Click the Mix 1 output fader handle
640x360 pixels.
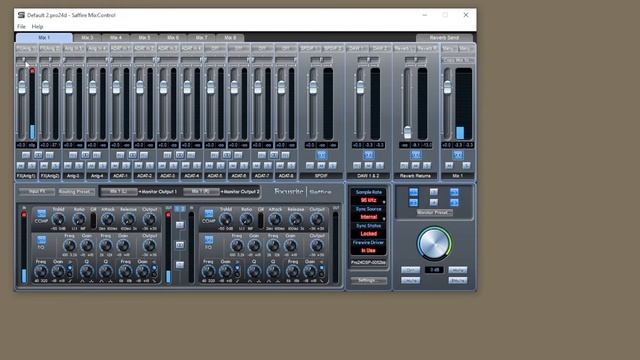tap(448, 87)
